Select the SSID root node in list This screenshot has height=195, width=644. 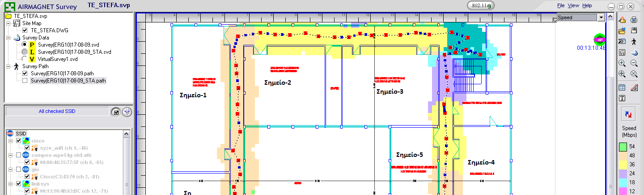[21, 134]
